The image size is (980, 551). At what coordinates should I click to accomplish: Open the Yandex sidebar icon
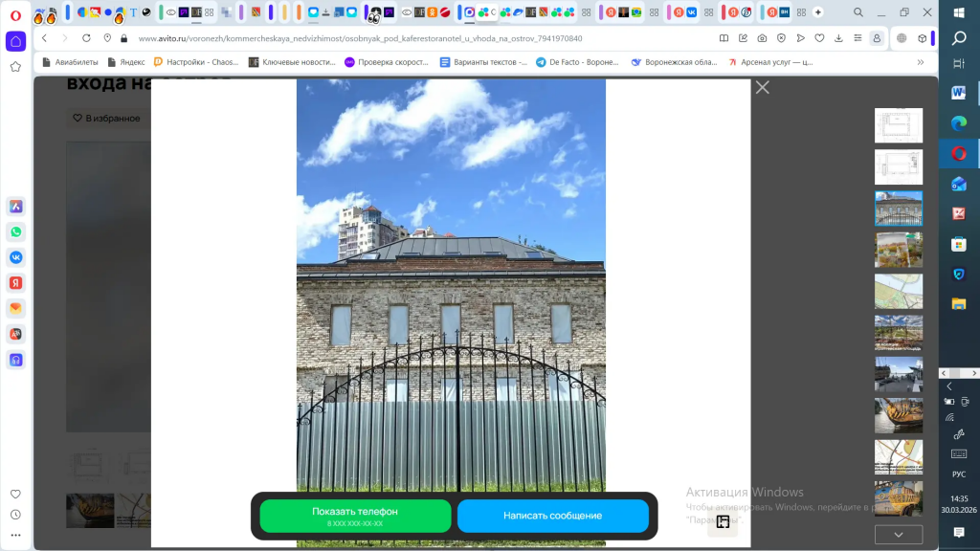click(x=15, y=283)
